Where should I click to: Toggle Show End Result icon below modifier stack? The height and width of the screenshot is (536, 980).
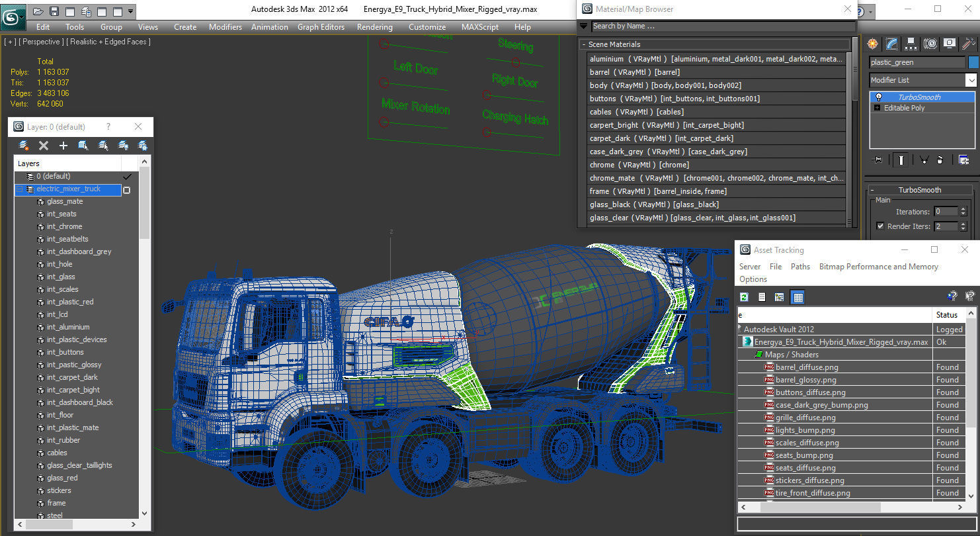coord(901,159)
